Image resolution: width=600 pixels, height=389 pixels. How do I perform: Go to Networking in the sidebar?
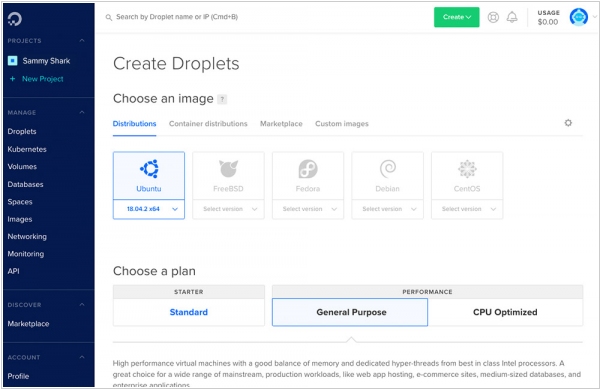click(x=27, y=237)
